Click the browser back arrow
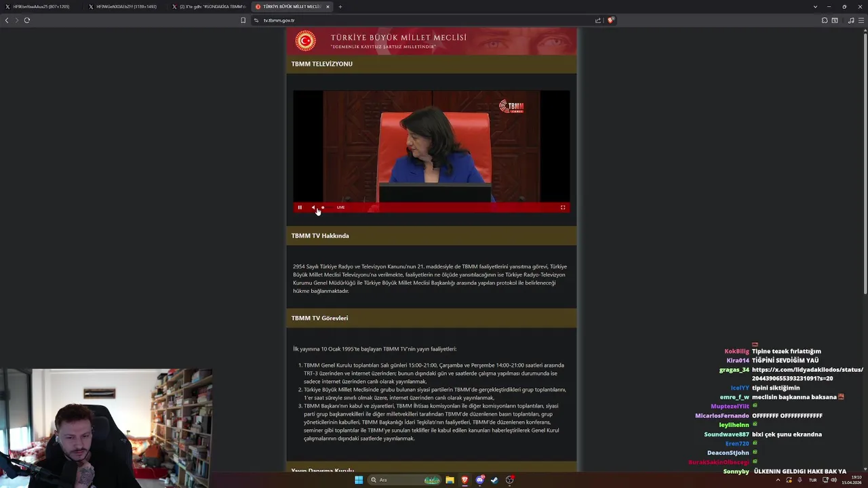Screen dimensions: 868x488 7,20
